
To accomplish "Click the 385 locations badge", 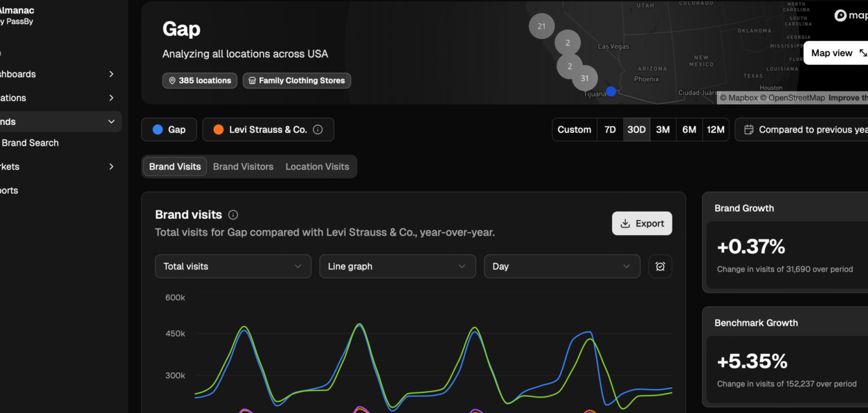I will (200, 81).
